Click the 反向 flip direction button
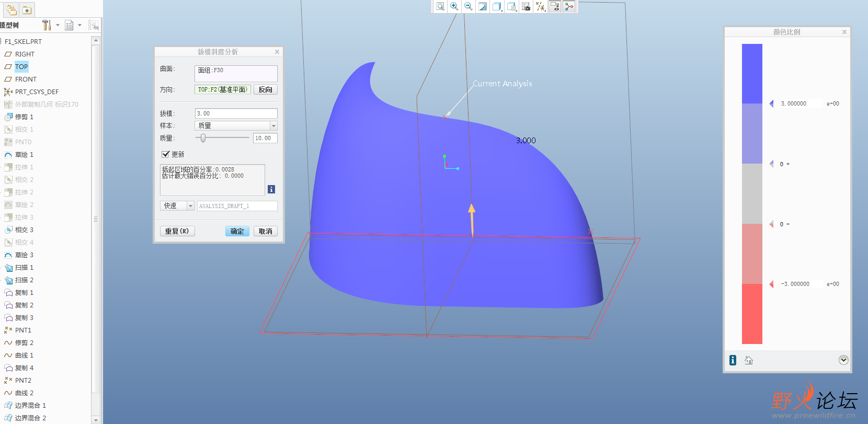This screenshot has width=868, height=424. click(x=266, y=89)
